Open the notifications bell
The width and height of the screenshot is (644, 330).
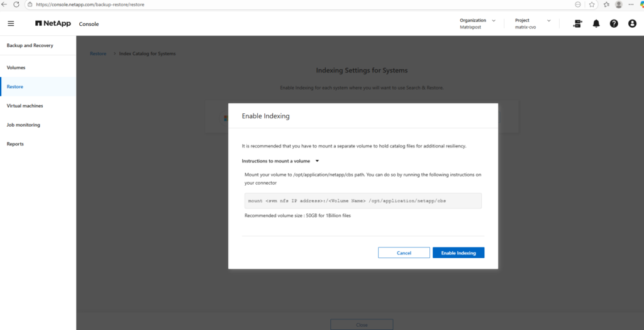pyautogui.click(x=596, y=24)
